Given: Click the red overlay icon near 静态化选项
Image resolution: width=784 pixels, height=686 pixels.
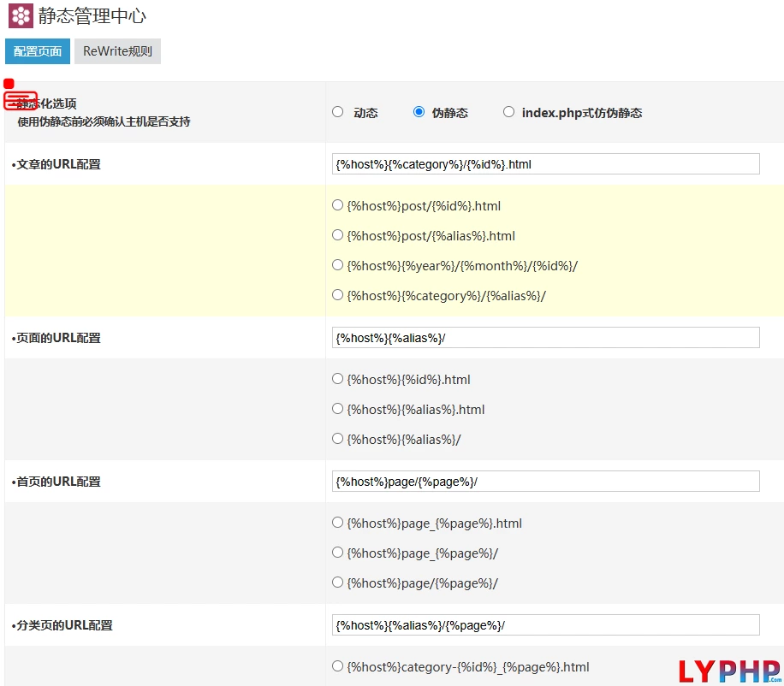Looking at the screenshot, I should [21, 100].
